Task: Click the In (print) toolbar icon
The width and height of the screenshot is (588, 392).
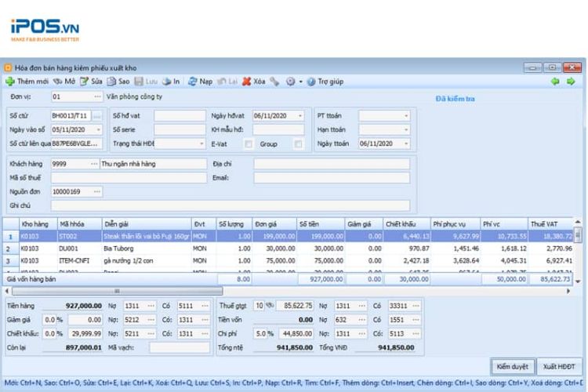Action: (166, 81)
